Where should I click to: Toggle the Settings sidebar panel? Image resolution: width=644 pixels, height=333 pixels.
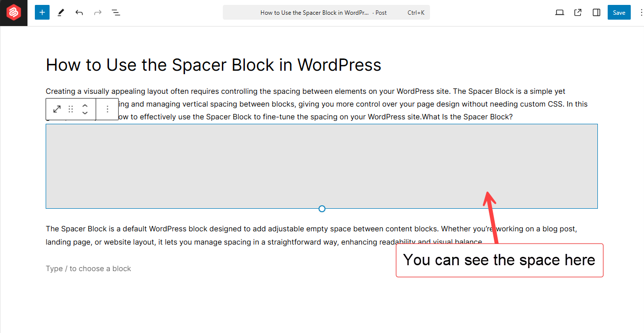pyautogui.click(x=596, y=12)
